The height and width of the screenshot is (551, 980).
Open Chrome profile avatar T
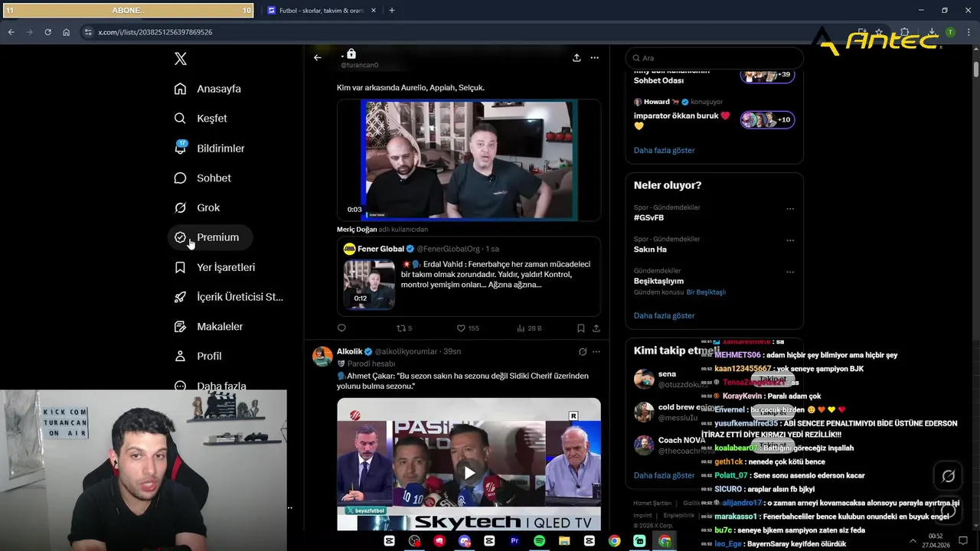tap(950, 32)
